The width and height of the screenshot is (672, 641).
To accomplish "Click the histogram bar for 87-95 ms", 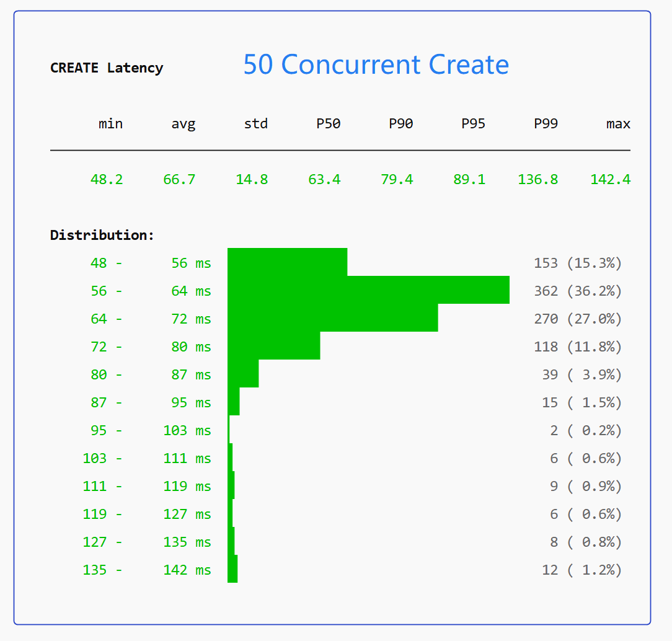I will point(234,401).
